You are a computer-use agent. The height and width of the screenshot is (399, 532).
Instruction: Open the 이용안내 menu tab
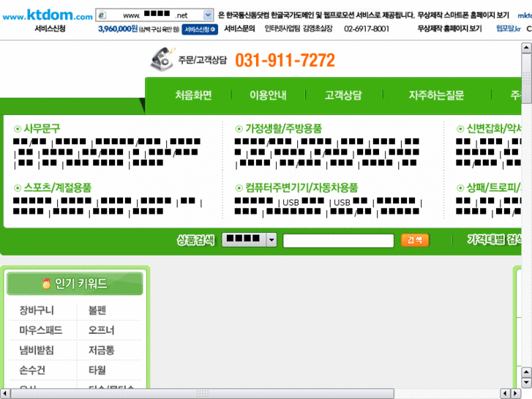pos(268,95)
